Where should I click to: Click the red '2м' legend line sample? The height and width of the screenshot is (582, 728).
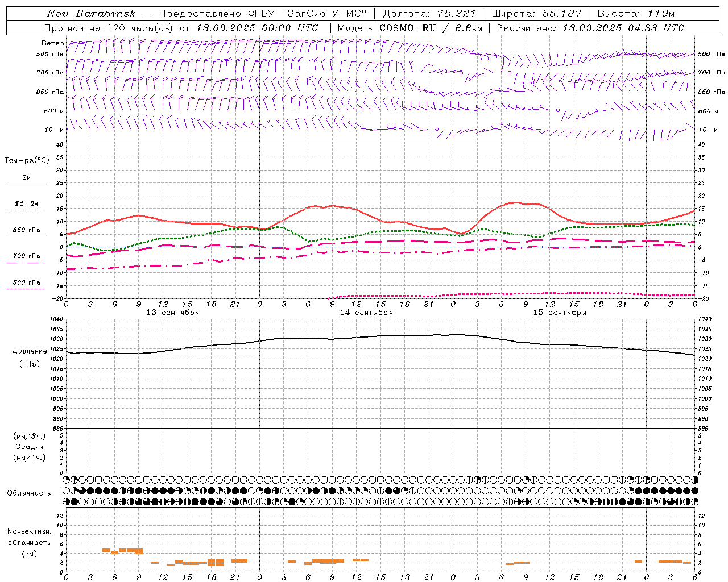(x=26, y=184)
